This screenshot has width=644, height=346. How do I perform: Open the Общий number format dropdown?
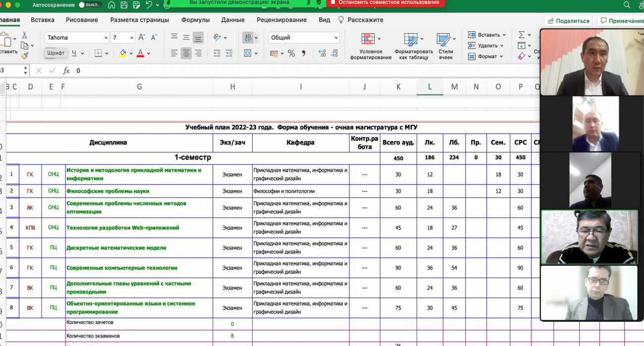pyautogui.click(x=336, y=38)
